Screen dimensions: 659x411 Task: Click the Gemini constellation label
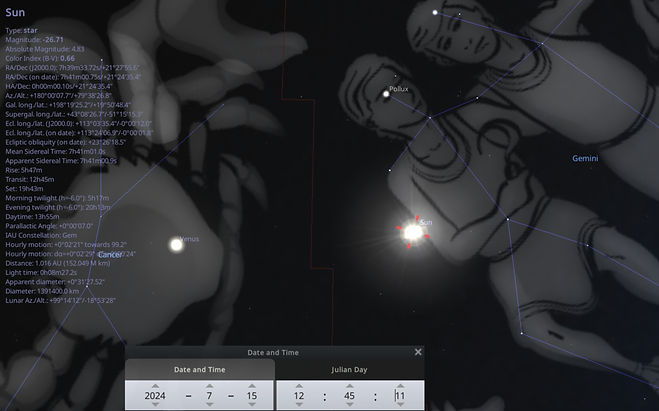click(585, 158)
